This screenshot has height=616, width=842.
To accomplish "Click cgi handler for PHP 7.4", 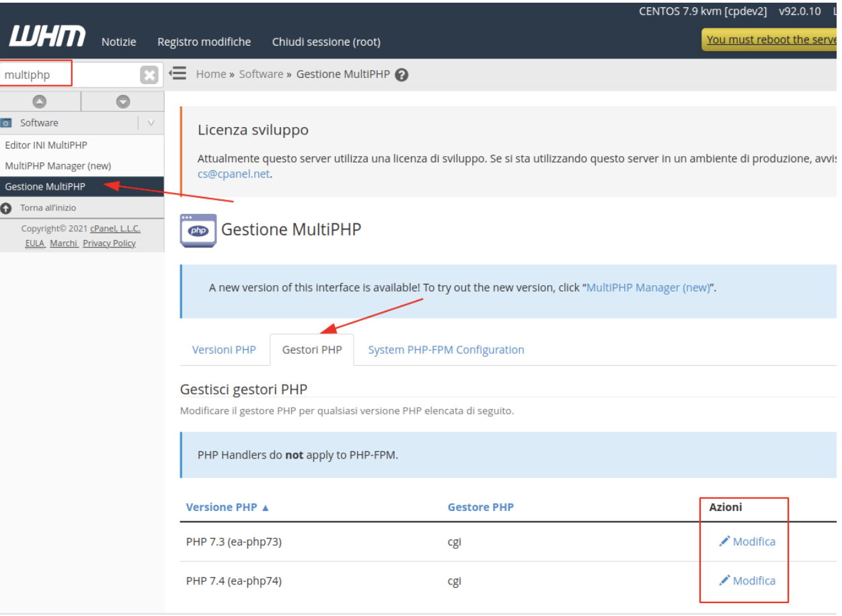I will tap(455, 581).
